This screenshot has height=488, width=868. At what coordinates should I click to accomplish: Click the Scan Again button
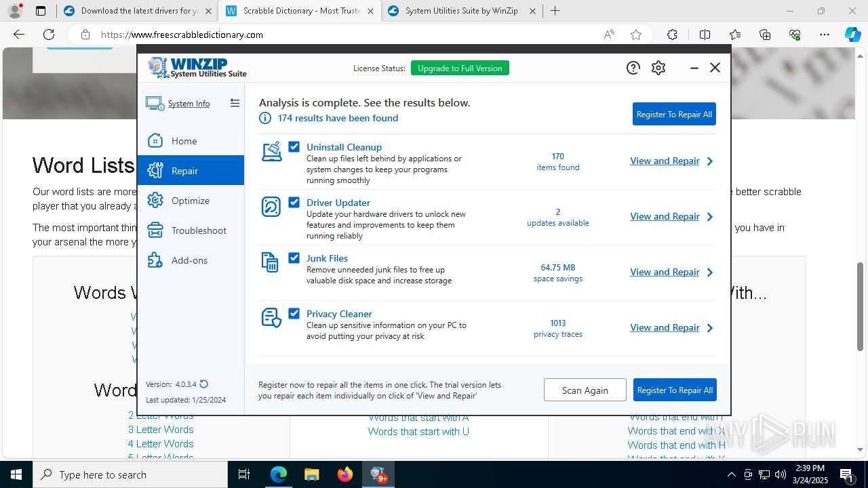585,390
